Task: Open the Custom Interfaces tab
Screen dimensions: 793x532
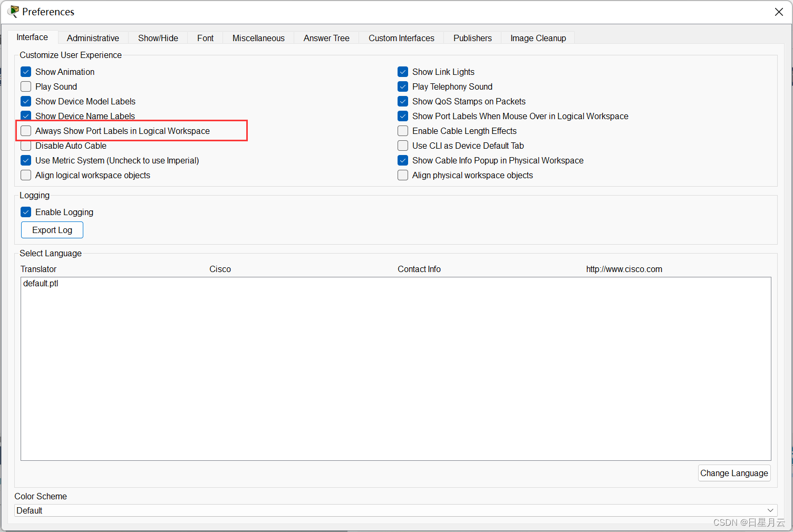Action: [x=401, y=38]
